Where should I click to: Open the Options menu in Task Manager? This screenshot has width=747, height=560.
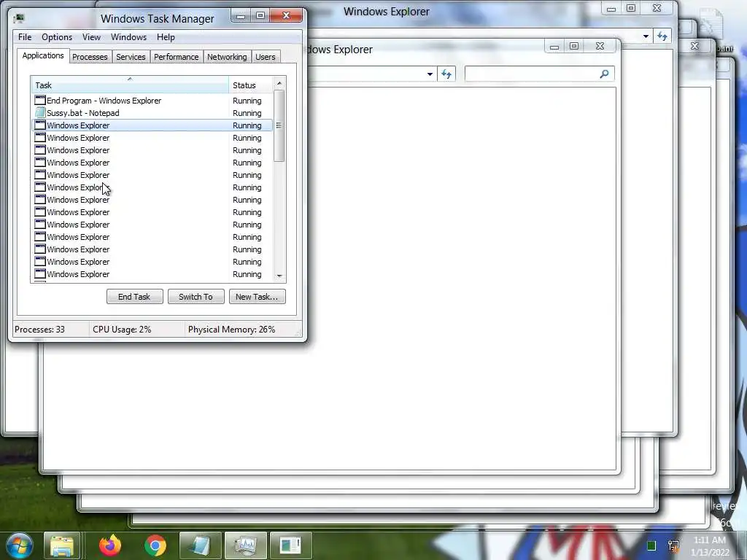click(57, 37)
